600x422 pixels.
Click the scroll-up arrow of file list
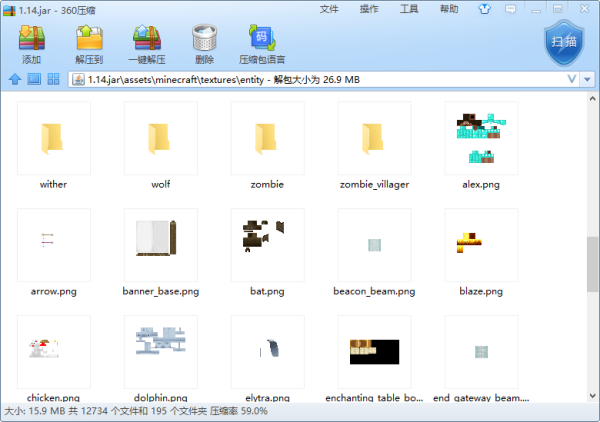[x=592, y=99]
